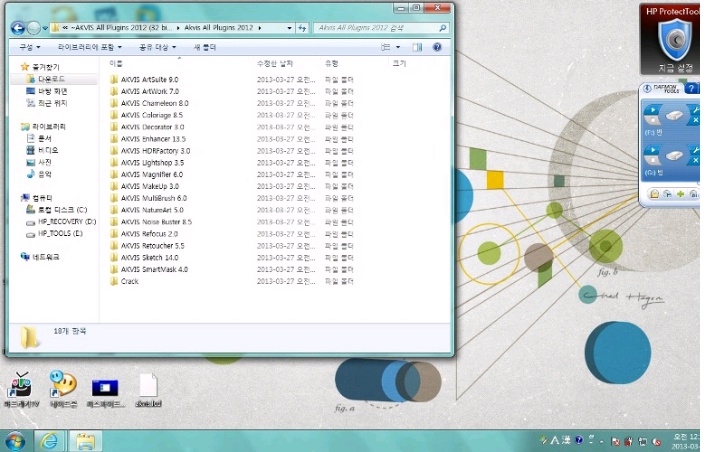Select the AKVIS LightShop 3.5 folder
Screen dimensions: 724x452
(x=147, y=163)
